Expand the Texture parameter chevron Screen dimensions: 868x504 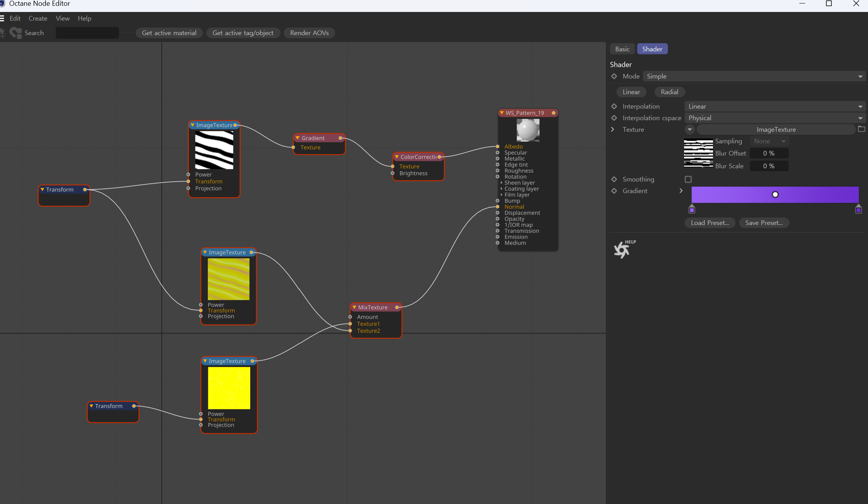coord(613,129)
